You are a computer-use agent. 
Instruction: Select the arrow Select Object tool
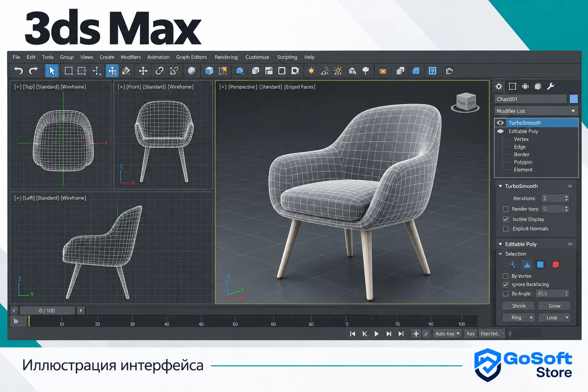tap(52, 71)
